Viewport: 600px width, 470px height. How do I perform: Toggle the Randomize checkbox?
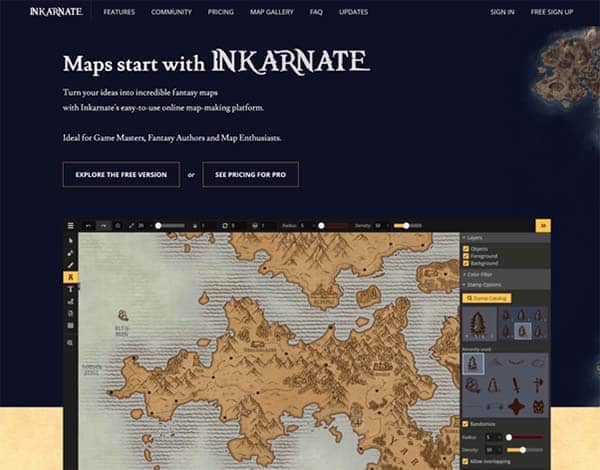(x=466, y=424)
